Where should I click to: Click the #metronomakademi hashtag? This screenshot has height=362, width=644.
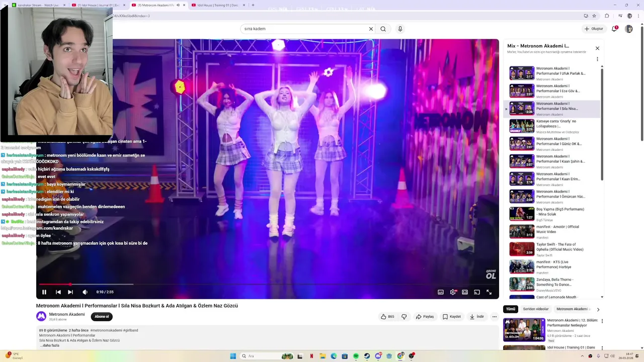coord(106,330)
